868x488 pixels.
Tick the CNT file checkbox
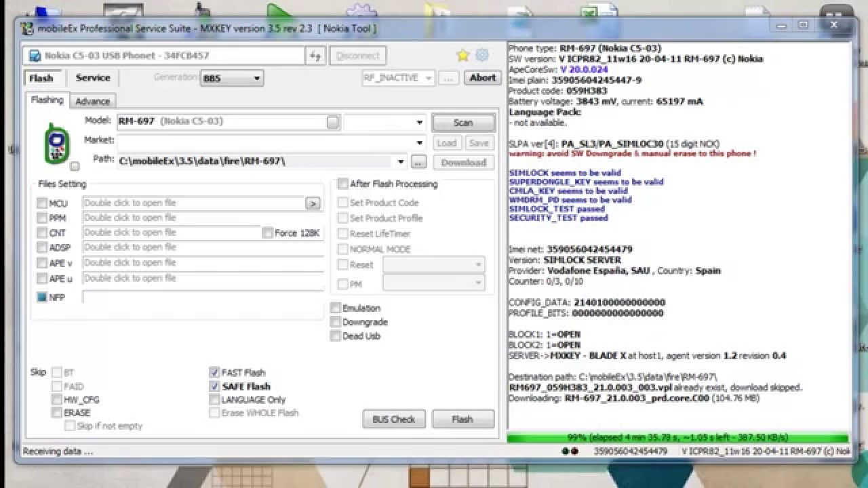pos(42,233)
